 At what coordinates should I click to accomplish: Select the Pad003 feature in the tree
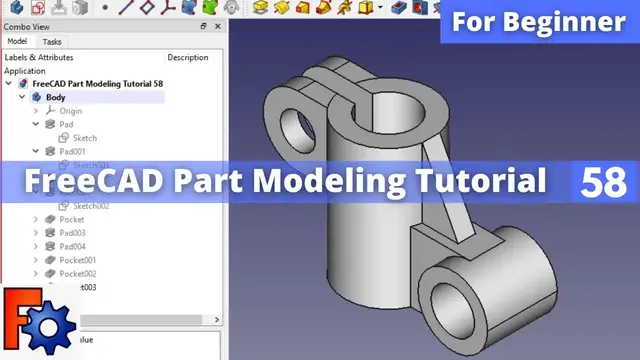(72, 233)
